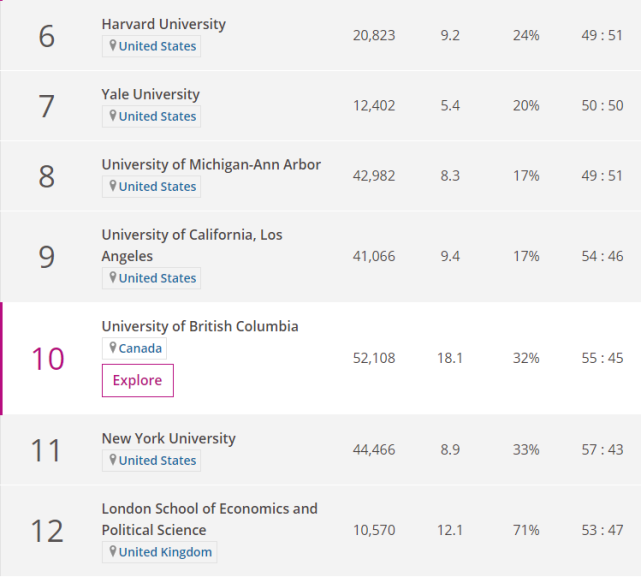Viewport: 641px width, 577px height.
Task: Click the pin icon next to Canada
Action: (x=113, y=348)
